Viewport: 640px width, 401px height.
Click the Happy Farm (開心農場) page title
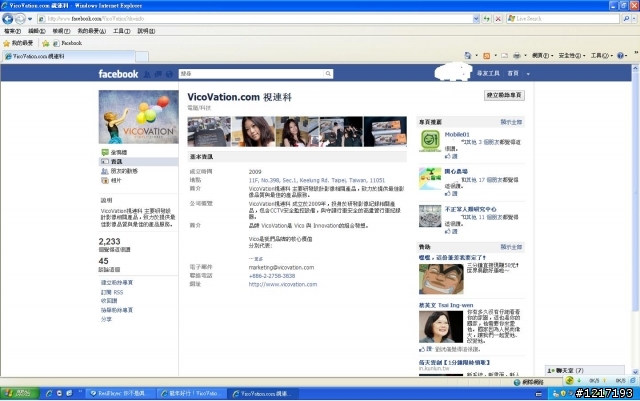coord(456,172)
